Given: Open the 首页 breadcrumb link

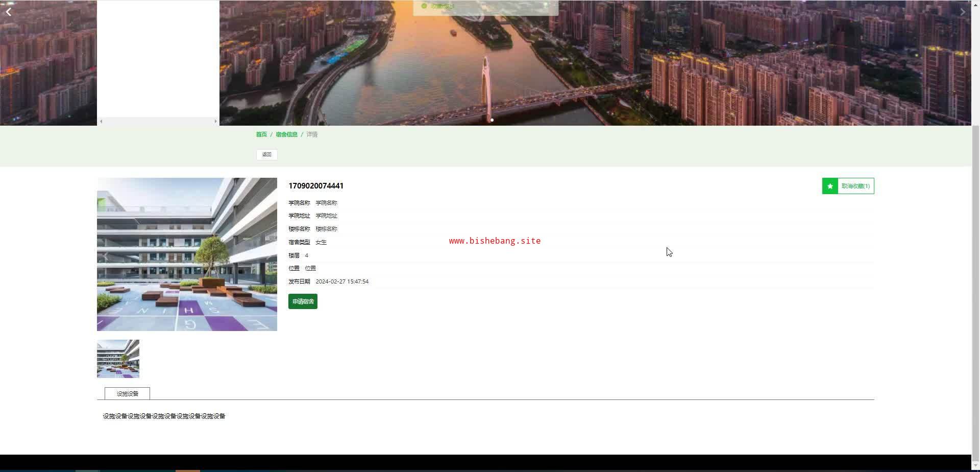Looking at the screenshot, I should point(261,134).
